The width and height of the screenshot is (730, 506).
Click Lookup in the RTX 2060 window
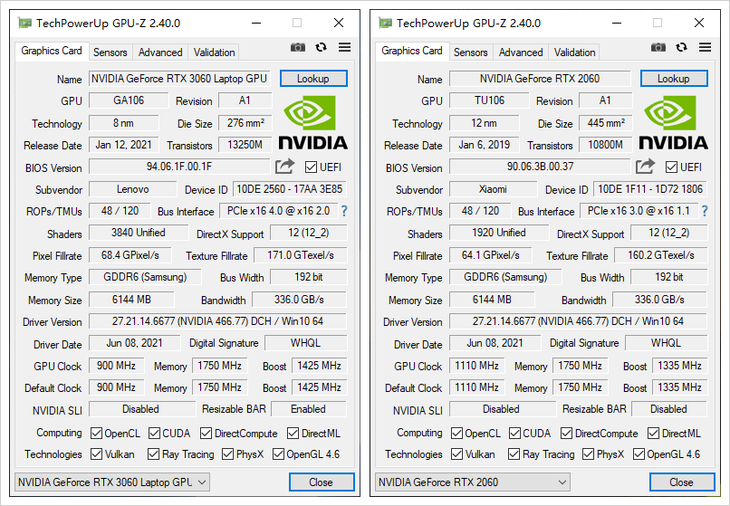click(674, 79)
